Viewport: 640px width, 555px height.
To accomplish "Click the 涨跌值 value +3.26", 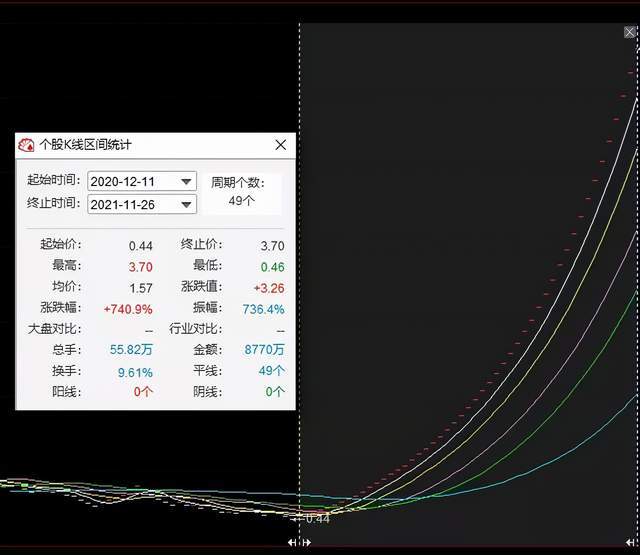I will coord(269,288).
